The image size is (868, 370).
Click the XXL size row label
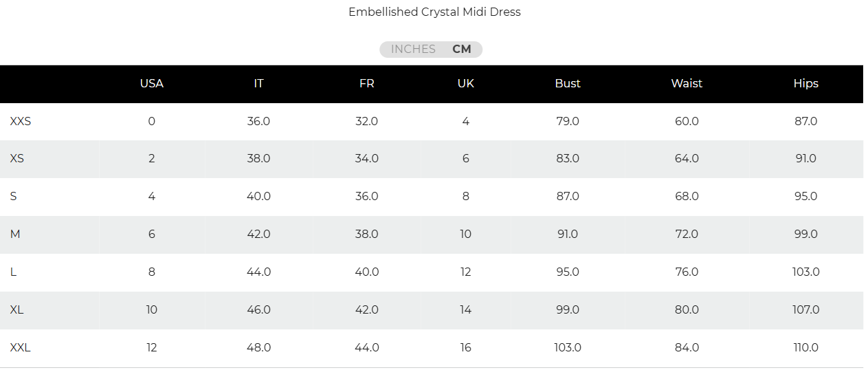21,347
